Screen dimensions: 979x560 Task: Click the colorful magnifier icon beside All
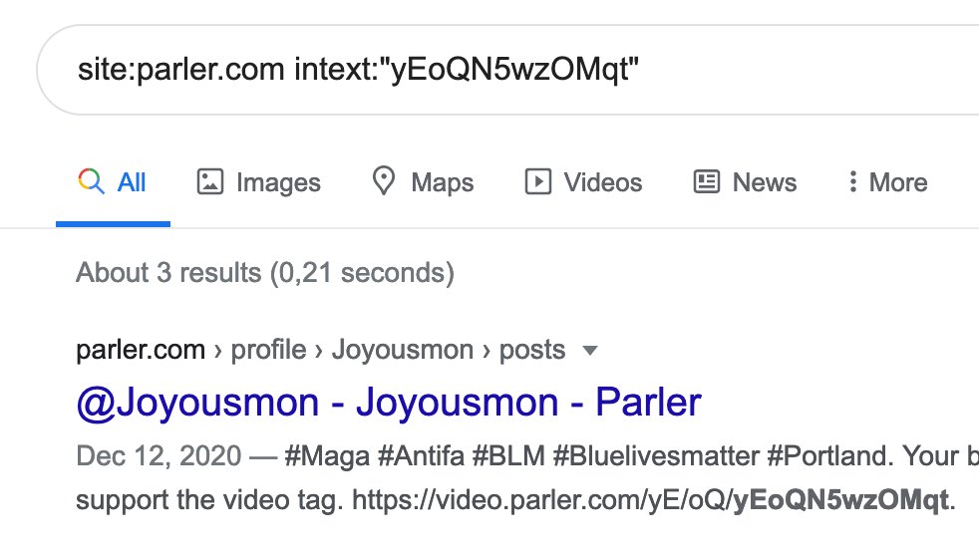click(x=91, y=181)
